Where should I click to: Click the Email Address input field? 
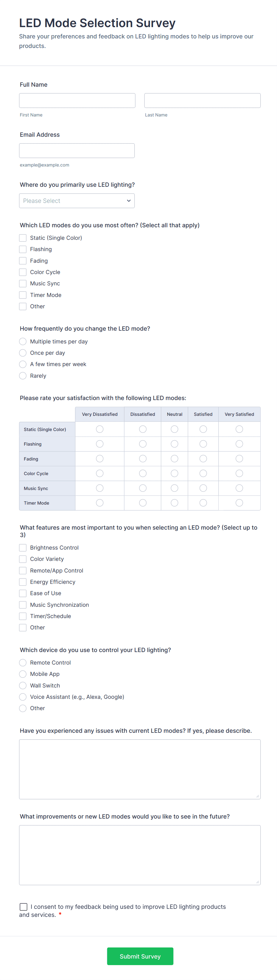pos(77,150)
